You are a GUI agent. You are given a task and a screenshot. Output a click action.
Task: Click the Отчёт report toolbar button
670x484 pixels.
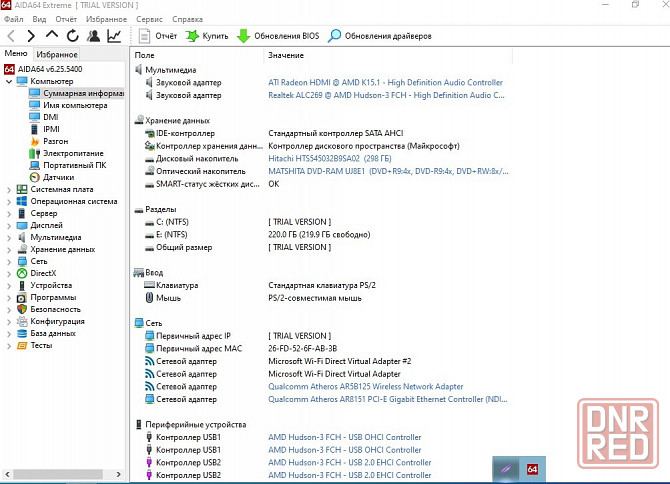coord(158,36)
